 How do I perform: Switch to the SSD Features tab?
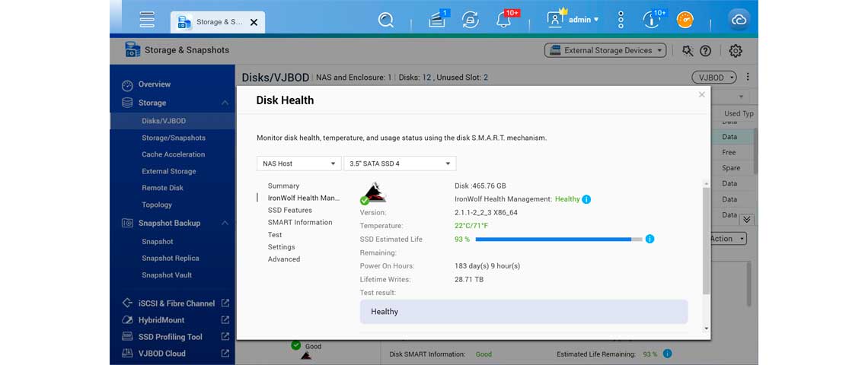289,211
